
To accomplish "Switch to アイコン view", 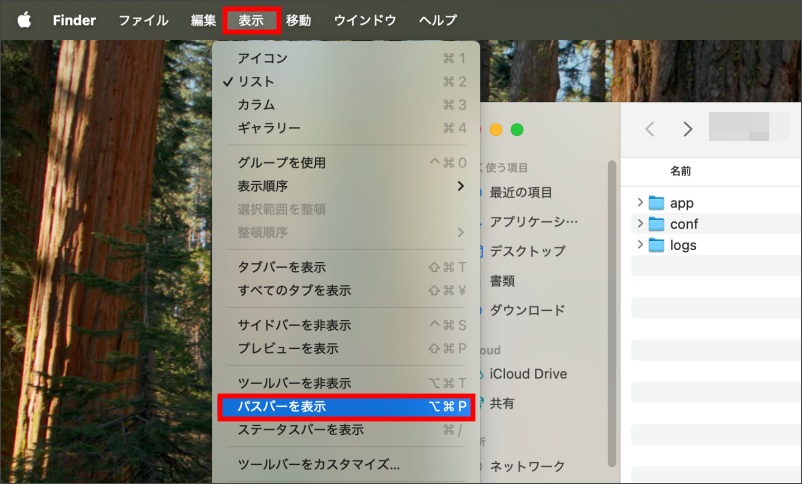I will click(346, 58).
